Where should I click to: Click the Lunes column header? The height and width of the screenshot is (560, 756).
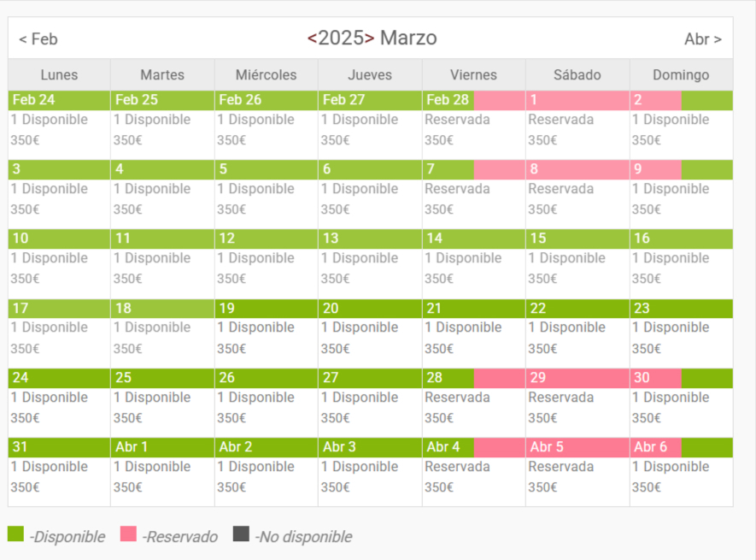[x=59, y=74]
